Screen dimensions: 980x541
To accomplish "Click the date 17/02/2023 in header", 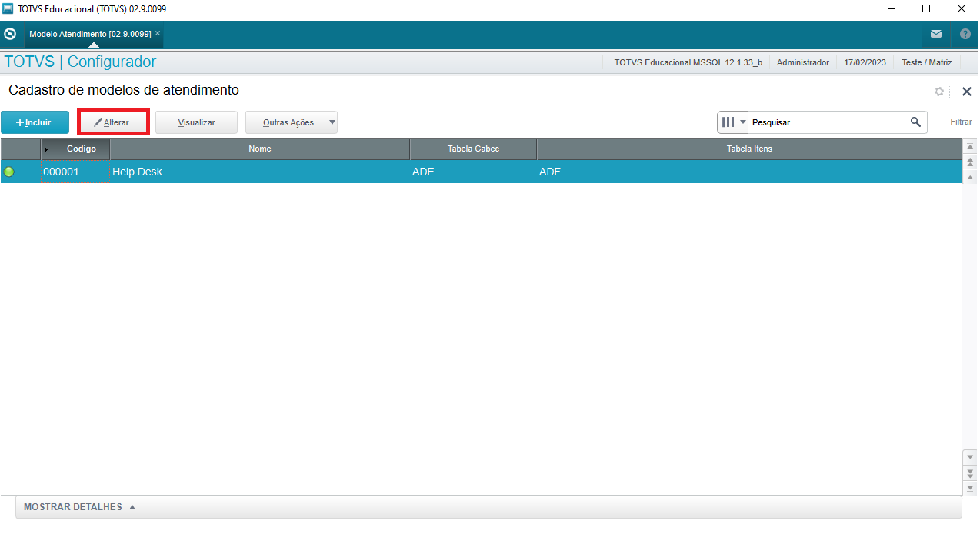I will click(865, 62).
